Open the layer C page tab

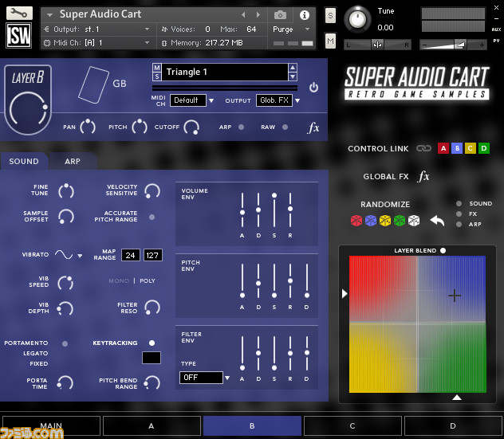point(352,425)
